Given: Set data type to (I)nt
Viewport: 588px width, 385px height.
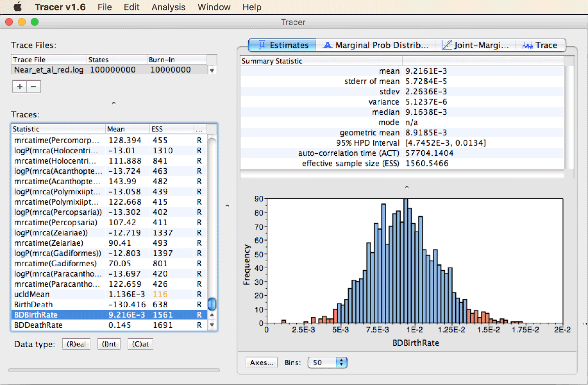Looking at the screenshot, I should [x=109, y=344].
